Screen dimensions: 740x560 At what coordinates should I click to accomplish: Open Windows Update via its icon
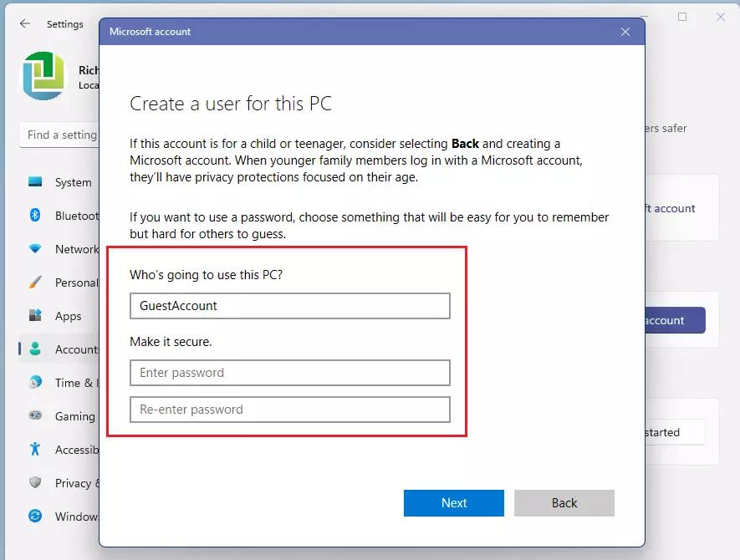point(35,517)
